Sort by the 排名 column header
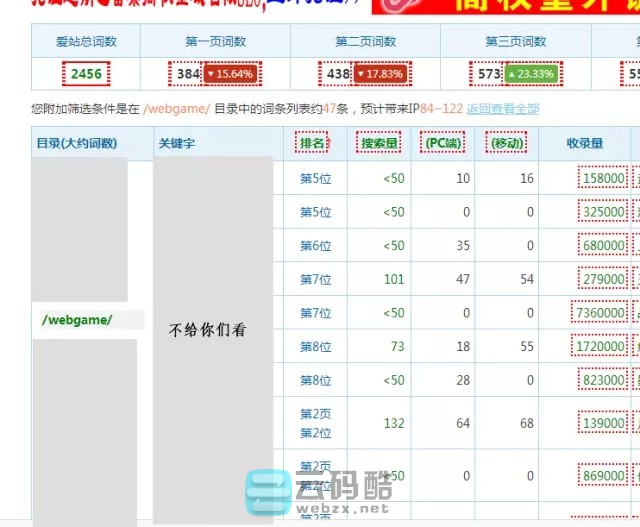Image resolution: width=640 pixels, height=527 pixels. [313, 143]
